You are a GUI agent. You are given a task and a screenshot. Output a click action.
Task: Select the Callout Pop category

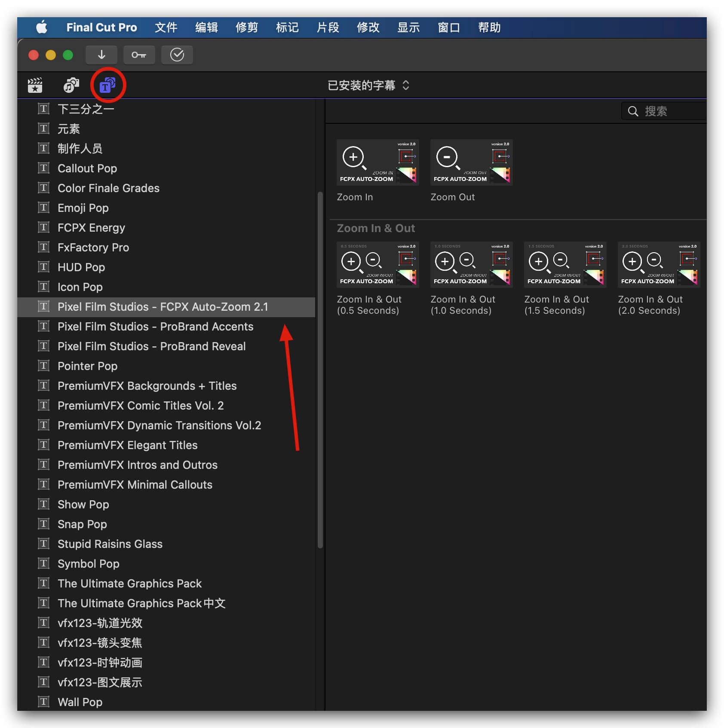coord(166,168)
